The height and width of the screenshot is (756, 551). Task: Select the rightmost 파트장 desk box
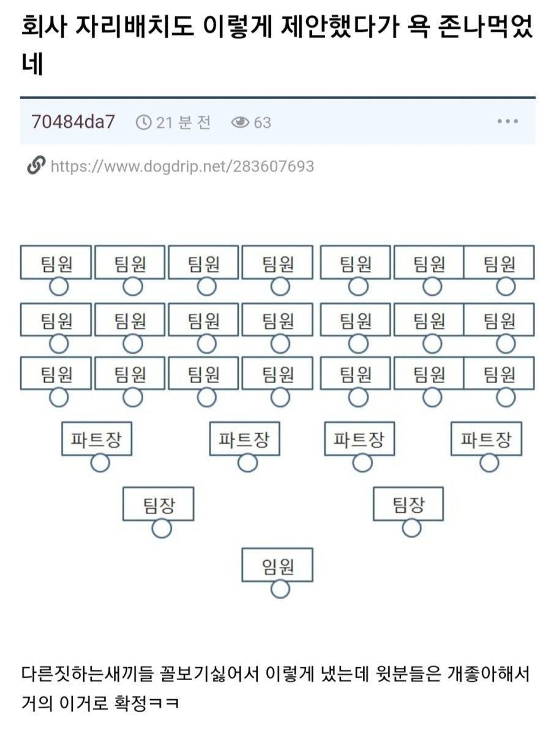(486, 439)
